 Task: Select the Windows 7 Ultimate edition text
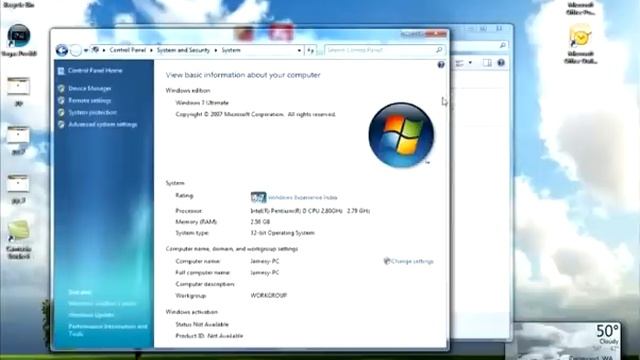point(202,102)
